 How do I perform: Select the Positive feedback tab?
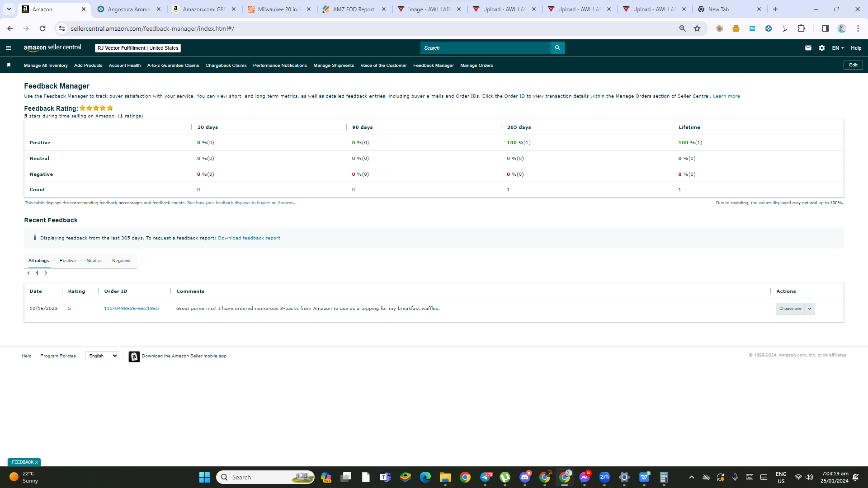pos(68,261)
